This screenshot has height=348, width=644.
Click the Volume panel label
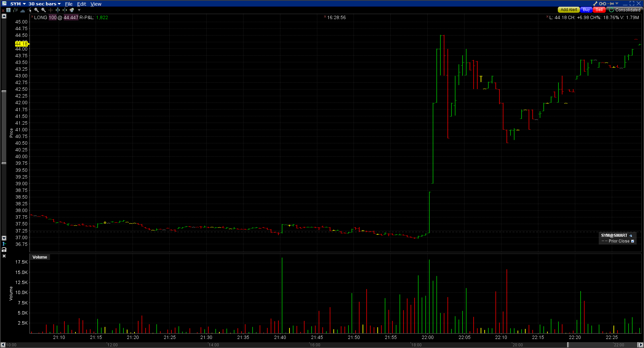point(40,257)
